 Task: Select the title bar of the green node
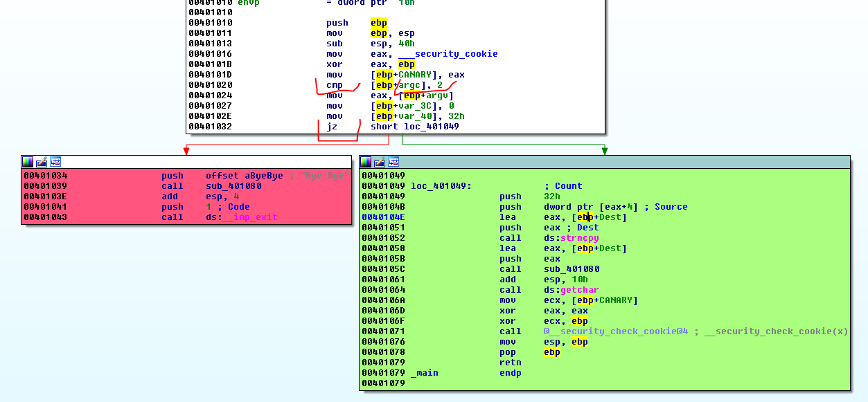[x=623, y=162]
